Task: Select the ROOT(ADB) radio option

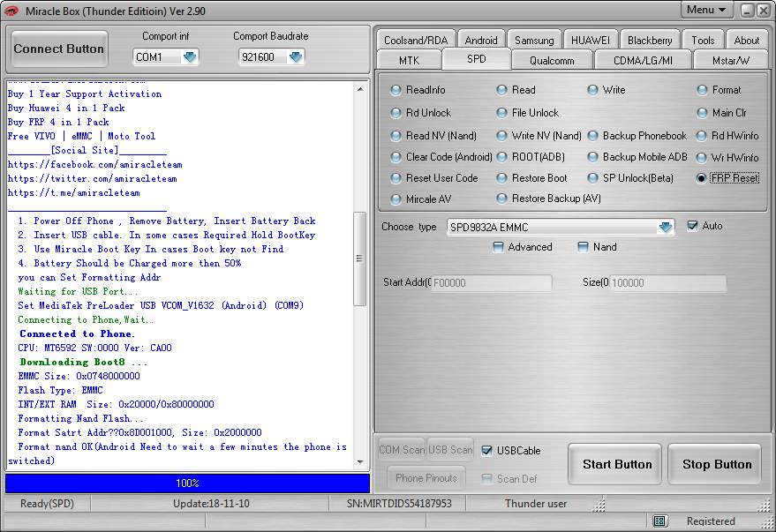Action: pos(530,157)
